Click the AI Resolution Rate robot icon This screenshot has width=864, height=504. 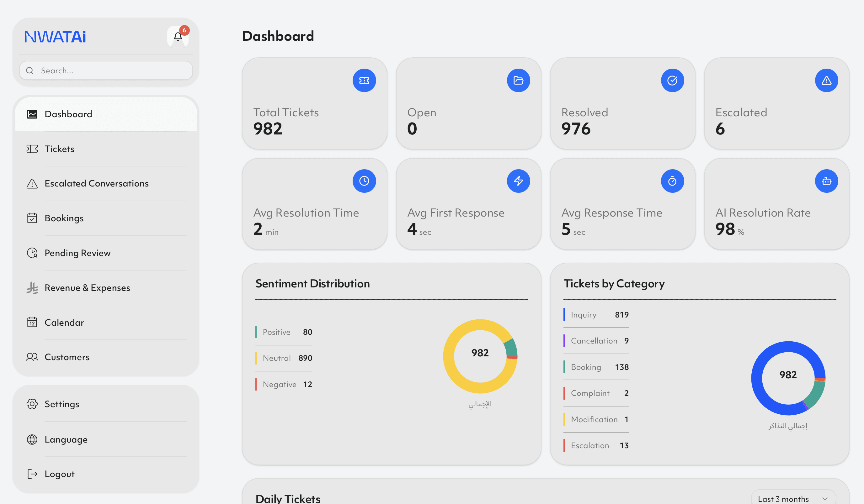click(x=826, y=181)
